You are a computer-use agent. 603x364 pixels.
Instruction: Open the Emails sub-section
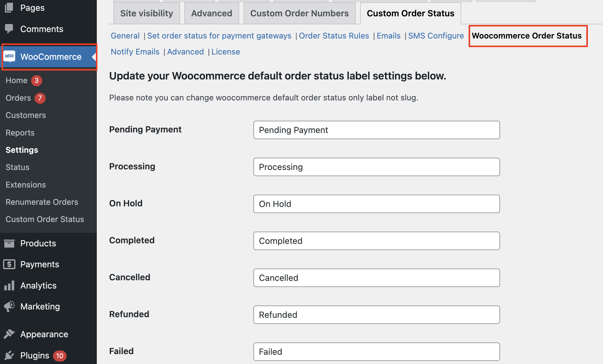(388, 36)
